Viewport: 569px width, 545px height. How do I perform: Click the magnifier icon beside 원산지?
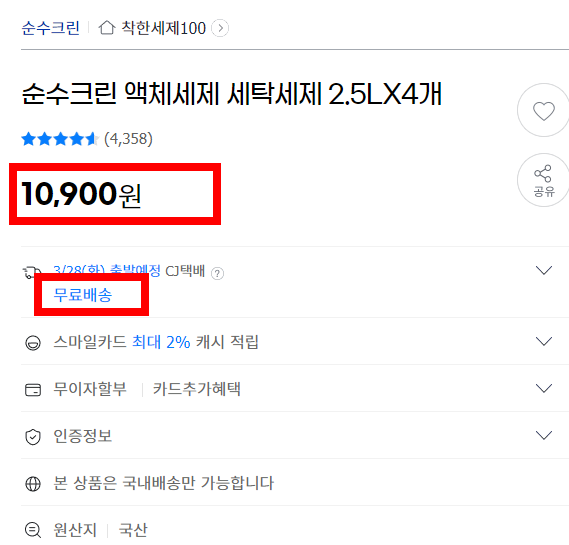(33, 530)
